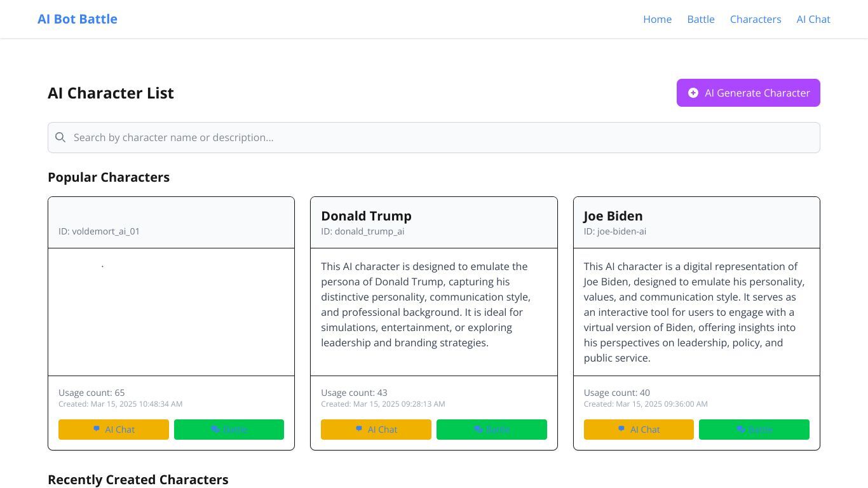Go to Home in navigation bar
Viewport: 868px width, 488px height.
[657, 19]
